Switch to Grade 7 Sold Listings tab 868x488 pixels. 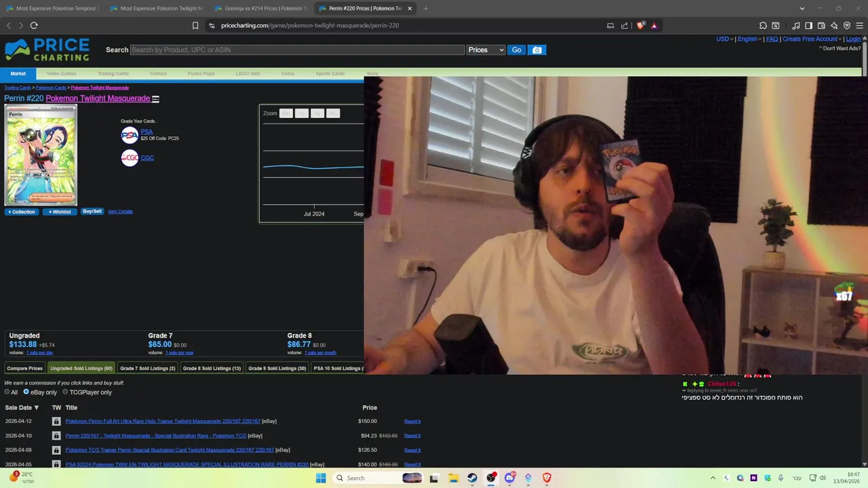click(147, 368)
